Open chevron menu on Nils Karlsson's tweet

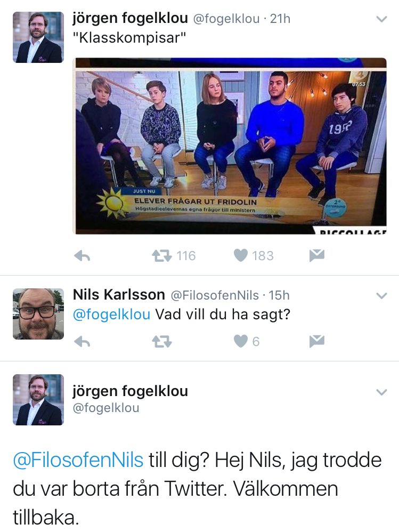382,296
